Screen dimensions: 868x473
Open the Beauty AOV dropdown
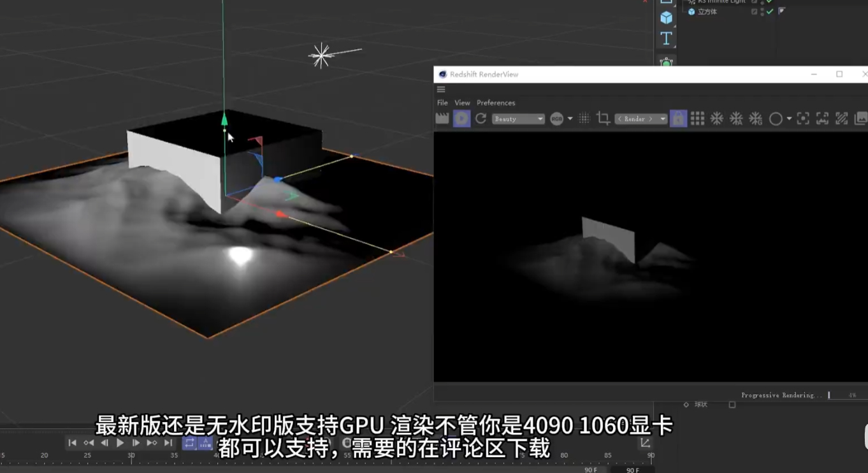[x=518, y=119]
